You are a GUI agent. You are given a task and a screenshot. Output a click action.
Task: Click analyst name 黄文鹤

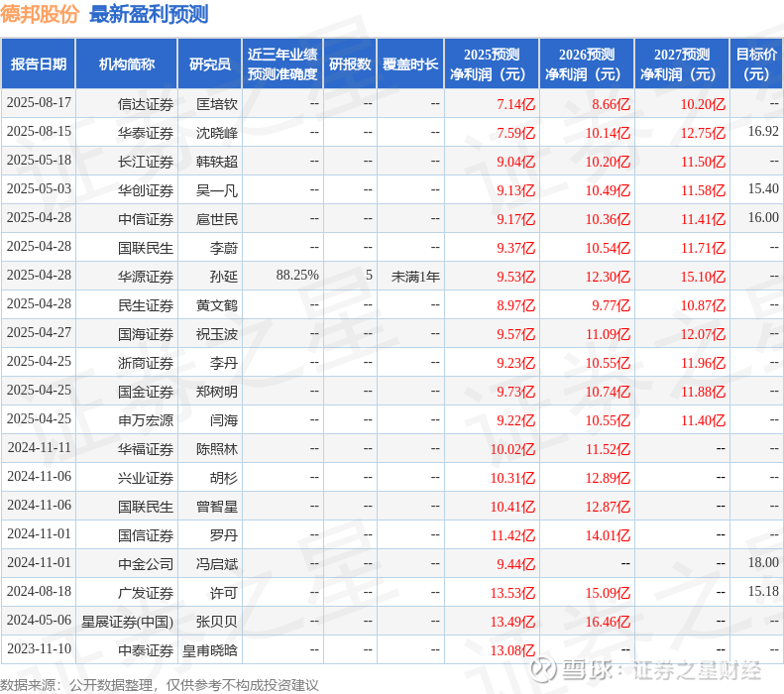click(x=217, y=305)
